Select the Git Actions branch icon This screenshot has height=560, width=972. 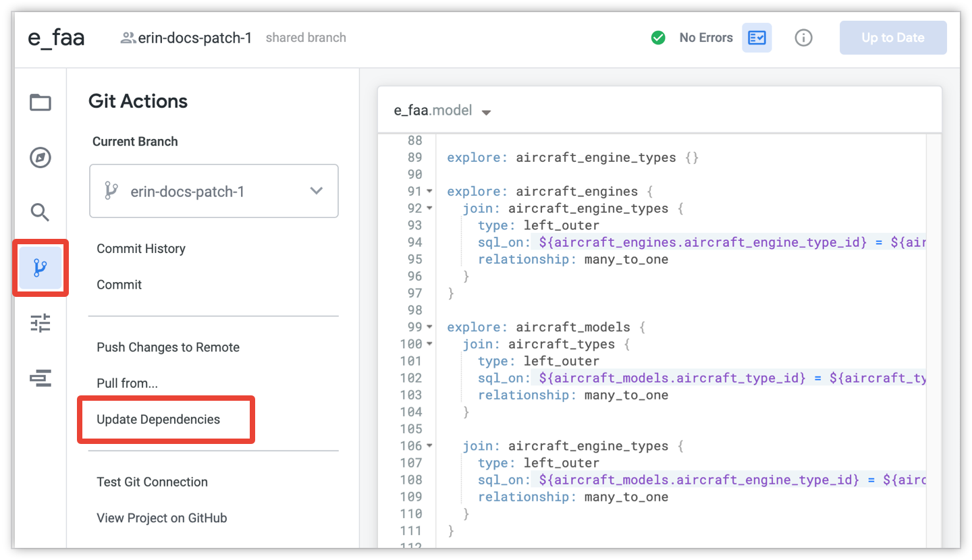(x=40, y=269)
